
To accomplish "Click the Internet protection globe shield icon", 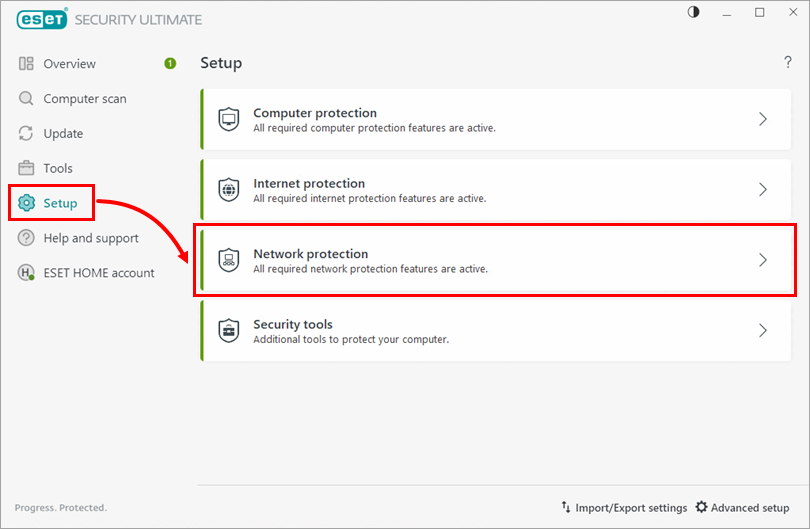I will pos(229,190).
